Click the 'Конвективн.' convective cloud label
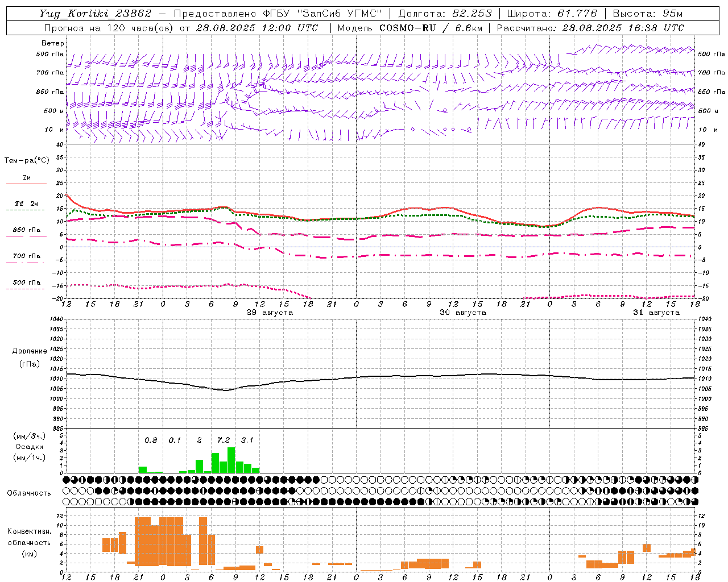Image resolution: width=728 pixels, height=582 pixels. 29,531
